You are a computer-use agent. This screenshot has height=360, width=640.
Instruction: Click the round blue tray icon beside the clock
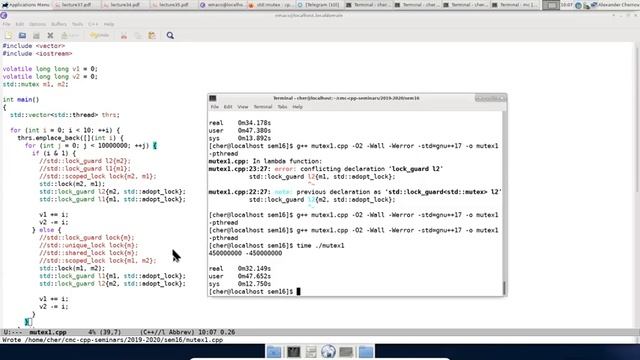coord(578,5)
